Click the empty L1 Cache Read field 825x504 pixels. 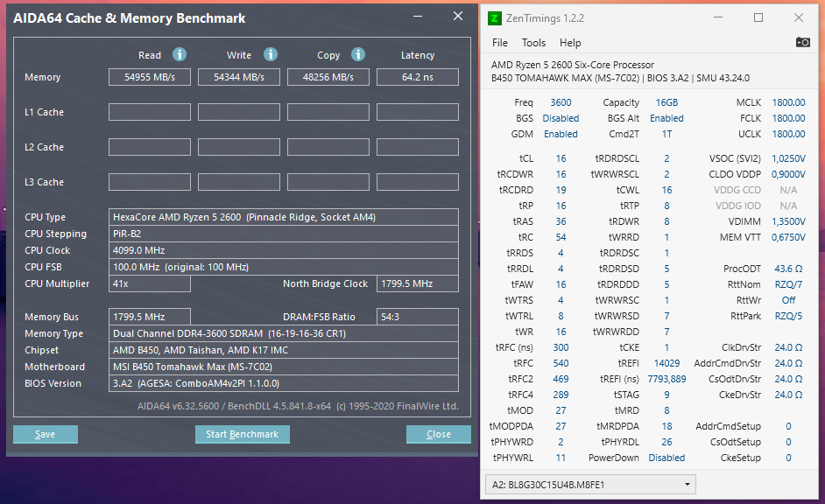pyautogui.click(x=150, y=112)
